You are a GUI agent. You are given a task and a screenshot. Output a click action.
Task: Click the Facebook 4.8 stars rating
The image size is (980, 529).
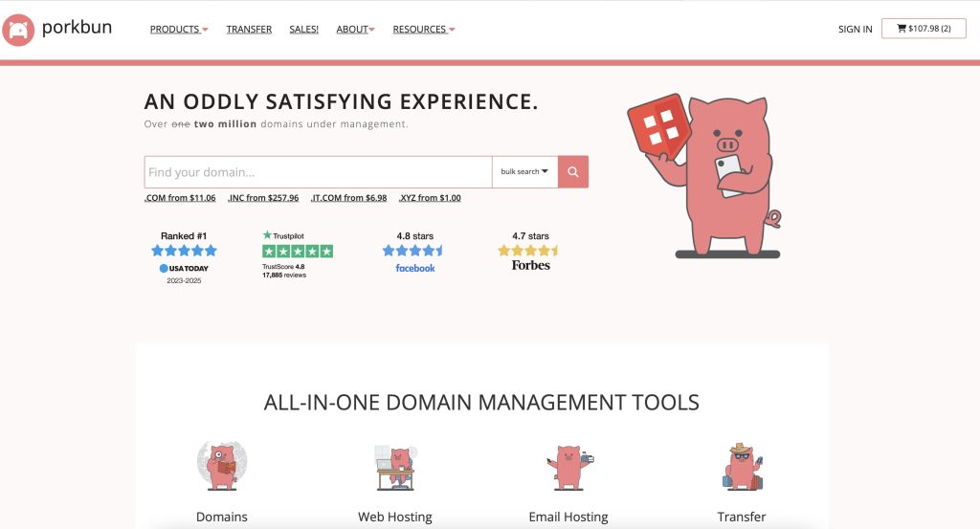coord(414,251)
